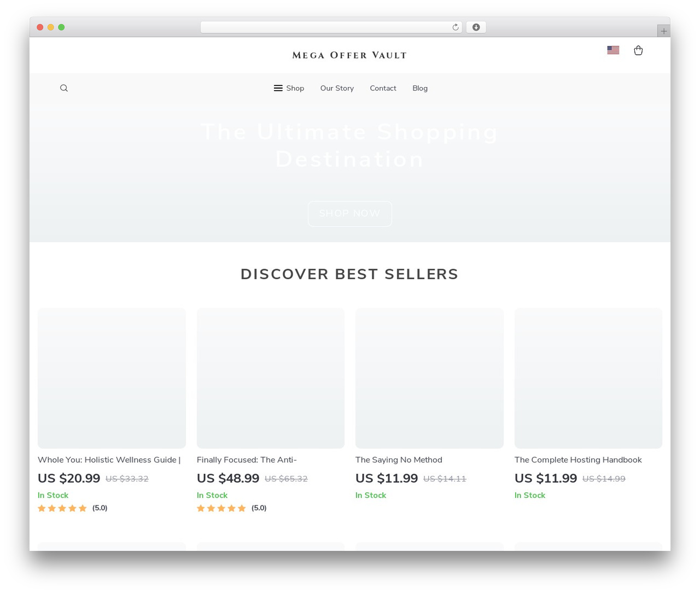Image resolution: width=700 pixels, height=593 pixels.
Task: Open Whole You: Holistic Wellness Guide product
Action: (109, 460)
